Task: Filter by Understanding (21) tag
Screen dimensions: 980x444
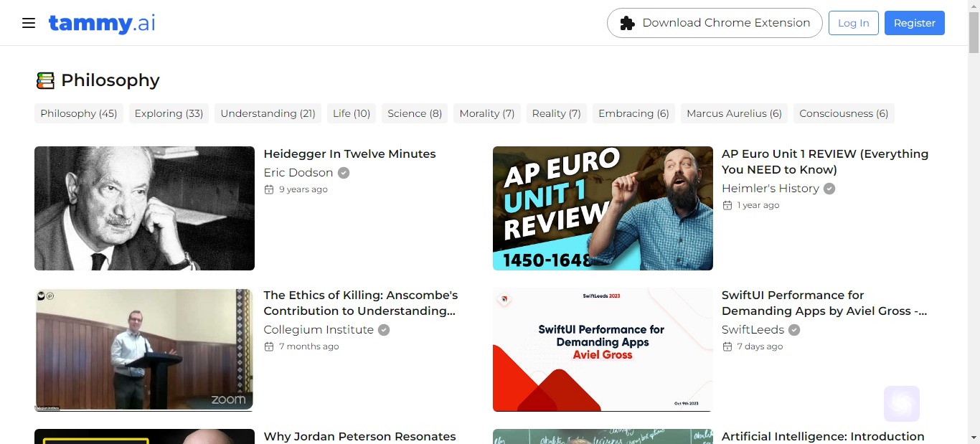Action: click(268, 113)
